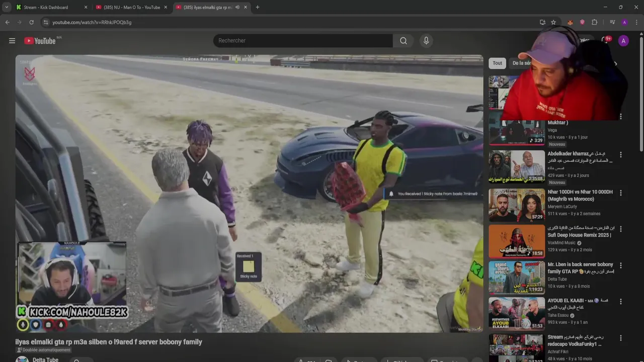
Task: Open the 51:53 AYOUB EL KAABI thumbnail
Action: 517,314
